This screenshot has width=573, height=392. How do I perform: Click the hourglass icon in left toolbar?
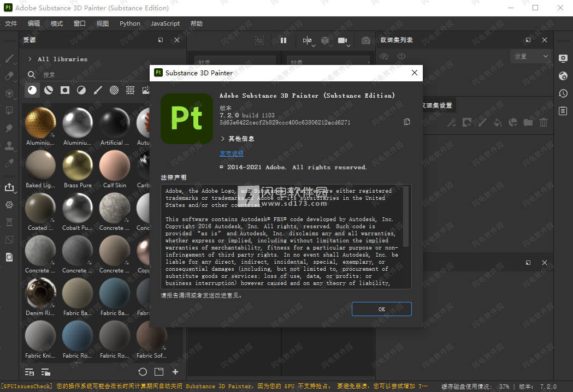coord(9,222)
